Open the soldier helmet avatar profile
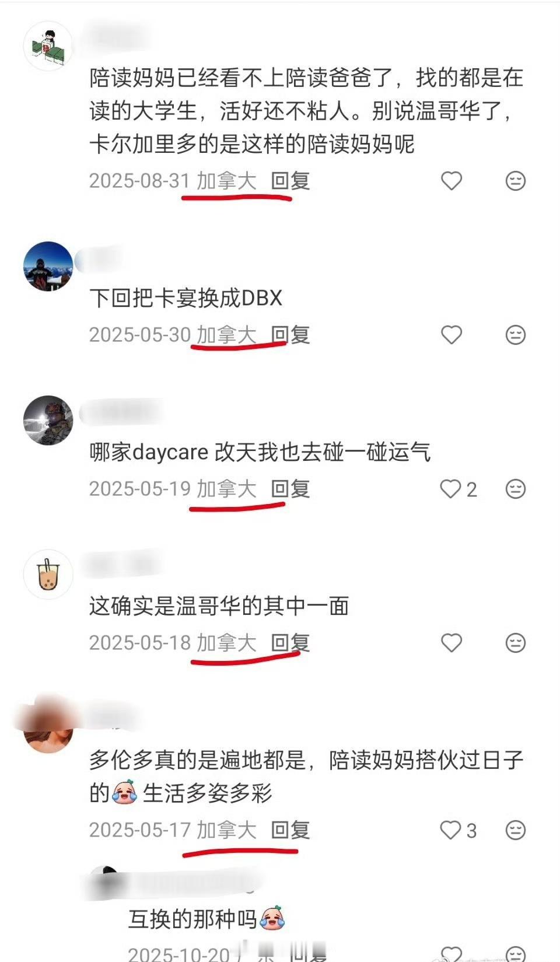This screenshot has height=962, width=560. (x=48, y=420)
